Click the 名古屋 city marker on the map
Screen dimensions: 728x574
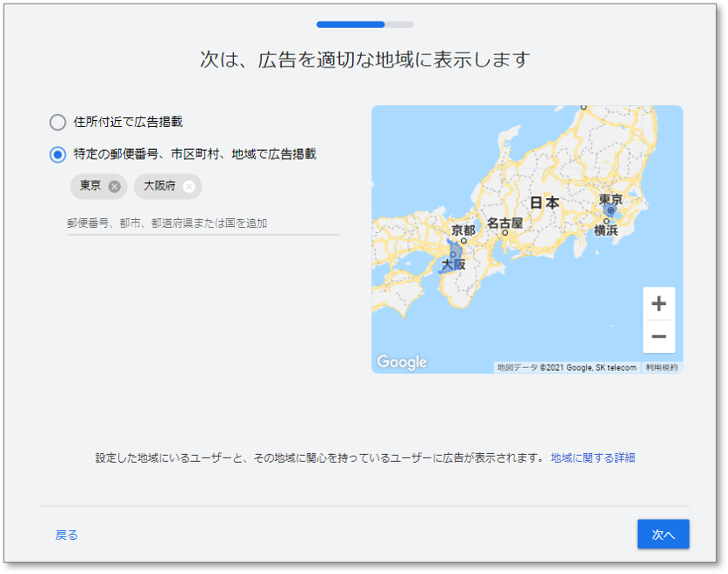tap(505, 233)
